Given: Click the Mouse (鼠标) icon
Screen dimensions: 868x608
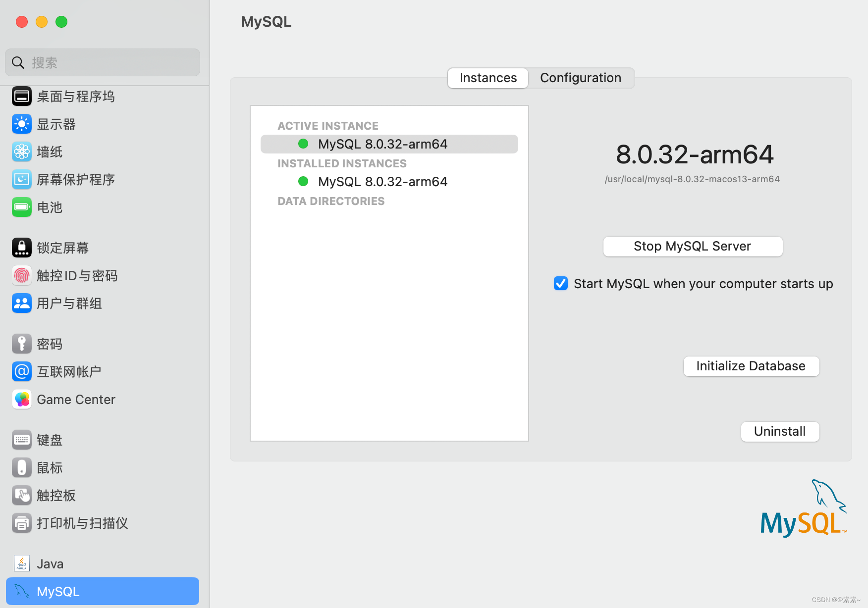Looking at the screenshot, I should pos(22,468).
